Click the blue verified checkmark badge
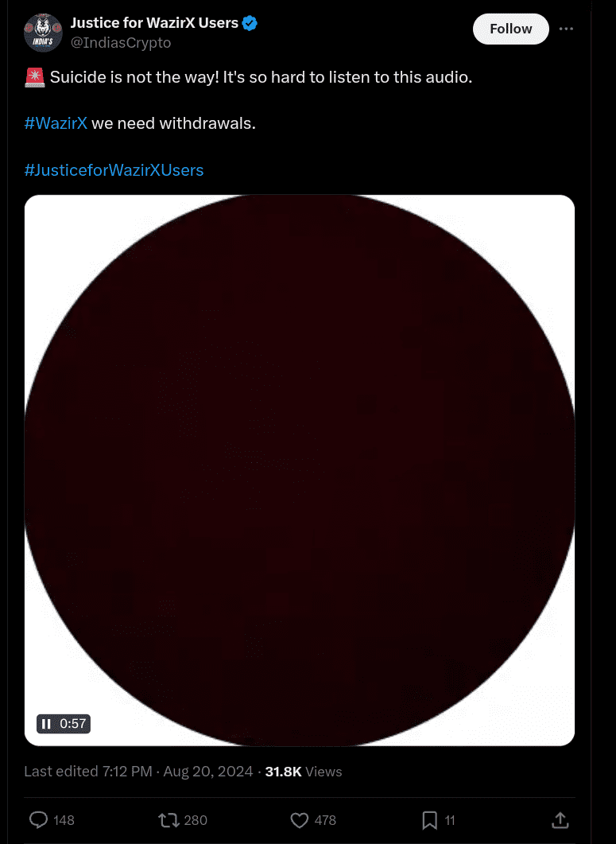616x844 pixels. click(250, 23)
